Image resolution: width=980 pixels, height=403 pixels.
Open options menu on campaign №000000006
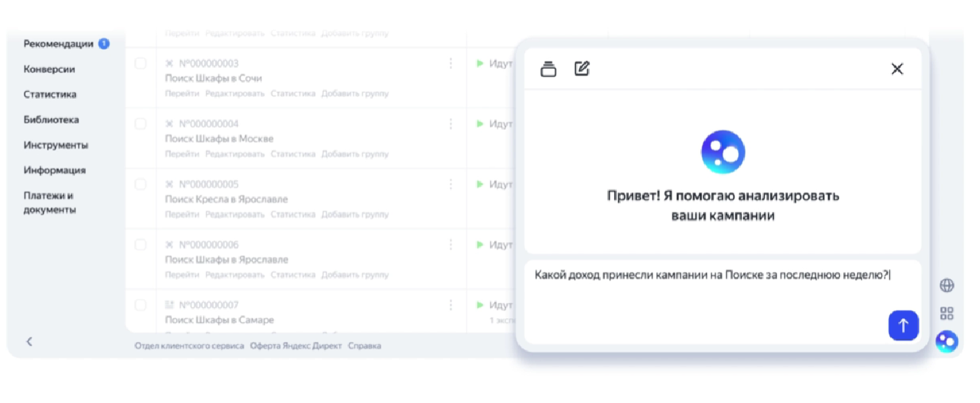(451, 245)
